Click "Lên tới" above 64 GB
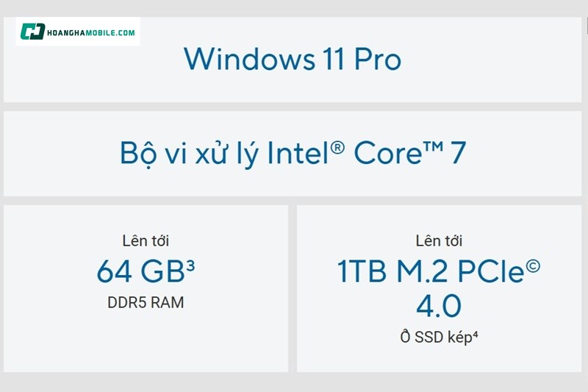Screen dimensions: 588x392 pyautogui.click(x=146, y=240)
